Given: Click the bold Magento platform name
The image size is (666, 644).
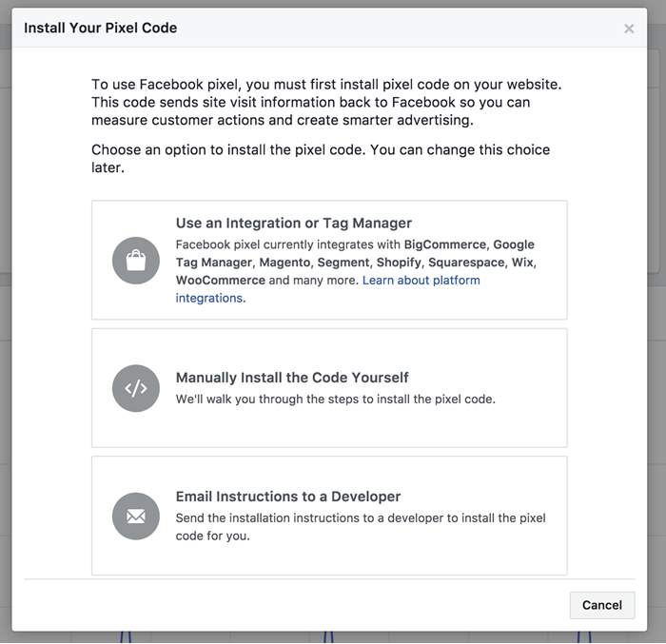Looking at the screenshot, I should point(284,263).
